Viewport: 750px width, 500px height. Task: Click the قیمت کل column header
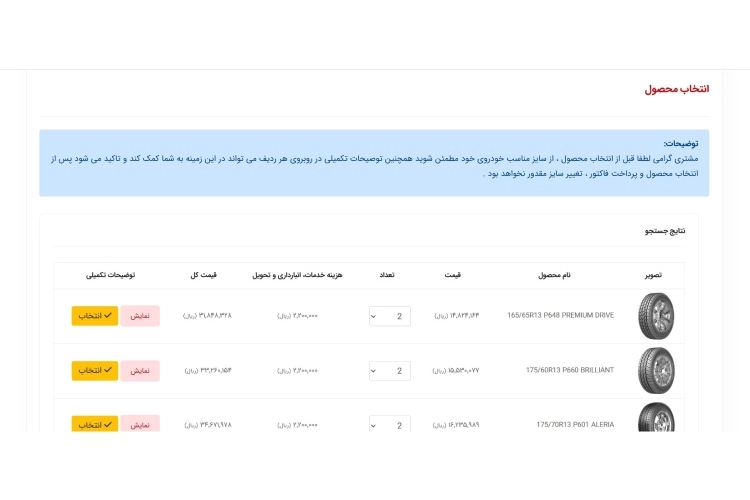pyautogui.click(x=204, y=275)
